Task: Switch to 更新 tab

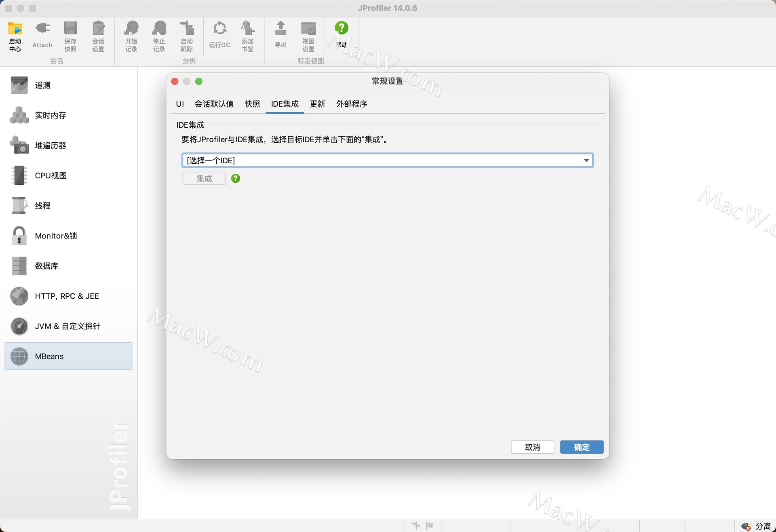Action: 317,104
